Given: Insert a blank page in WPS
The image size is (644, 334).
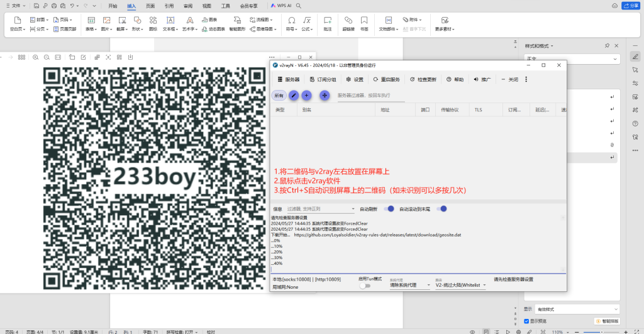Looking at the screenshot, I should coord(17,24).
